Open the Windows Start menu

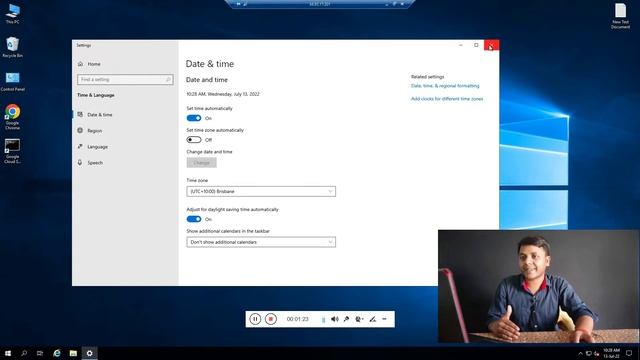(x=8, y=353)
